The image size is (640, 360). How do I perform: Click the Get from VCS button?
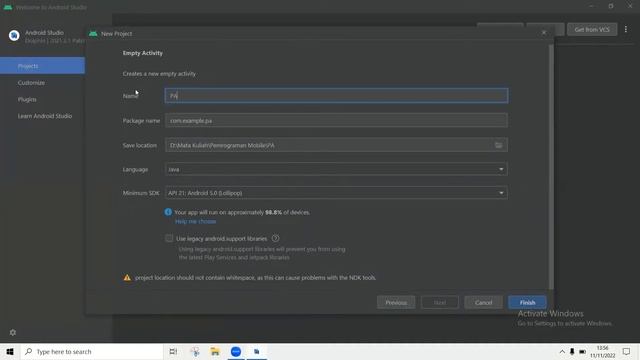[x=592, y=29]
